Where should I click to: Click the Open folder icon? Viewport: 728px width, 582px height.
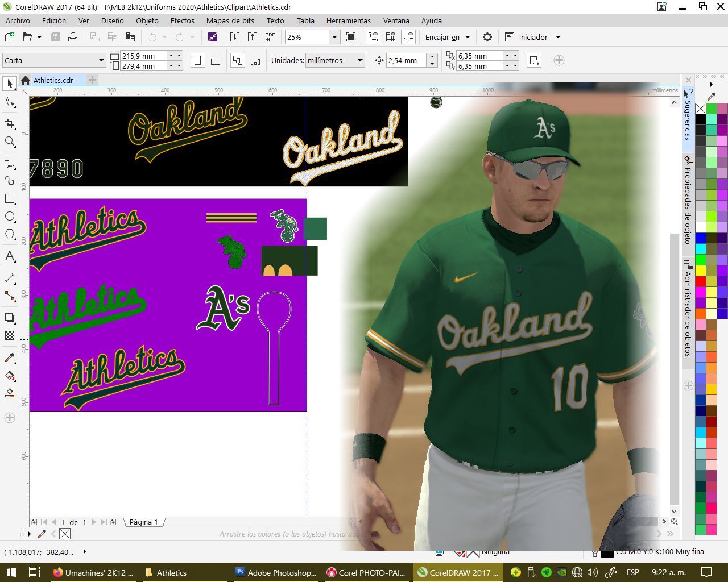pos(27,37)
